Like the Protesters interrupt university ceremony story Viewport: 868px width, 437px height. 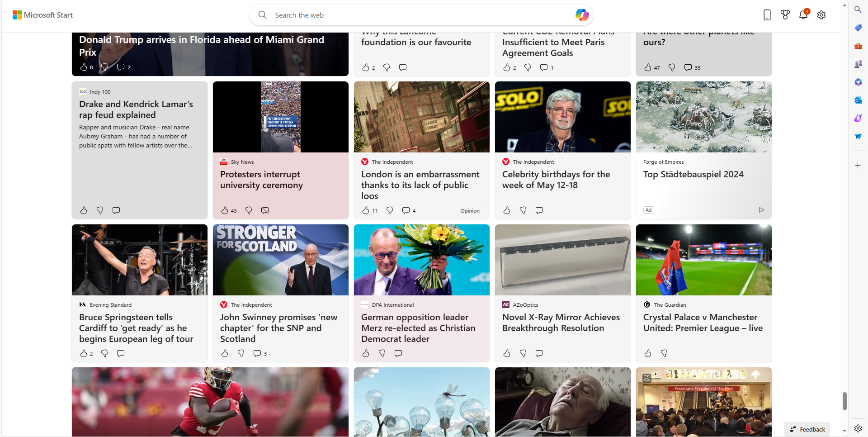[x=225, y=210]
